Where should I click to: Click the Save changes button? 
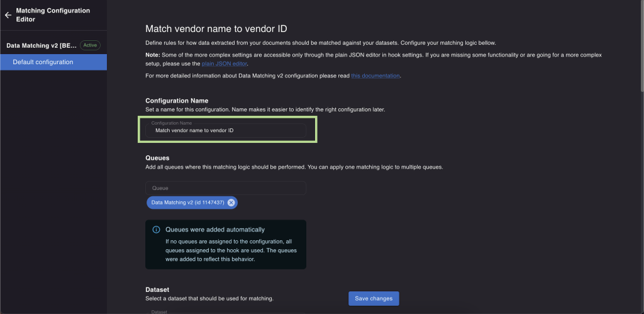coord(374,298)
